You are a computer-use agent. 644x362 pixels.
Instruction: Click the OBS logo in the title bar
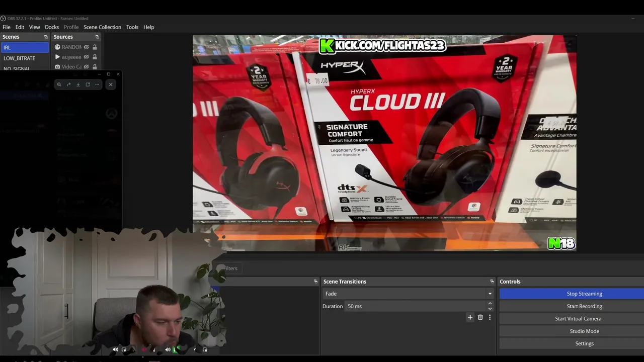tap(3, 19)
